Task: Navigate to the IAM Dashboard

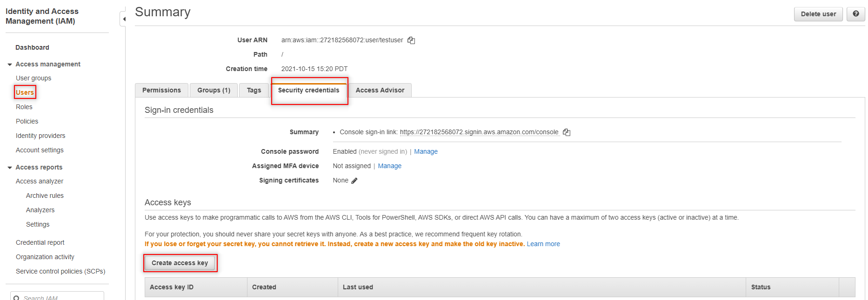Action: (32, 47)
